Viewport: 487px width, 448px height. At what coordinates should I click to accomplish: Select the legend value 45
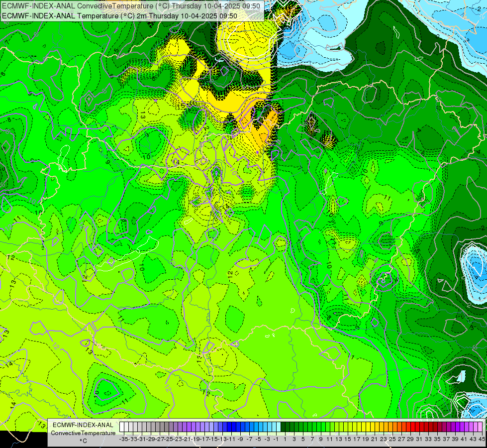point(482,439)
